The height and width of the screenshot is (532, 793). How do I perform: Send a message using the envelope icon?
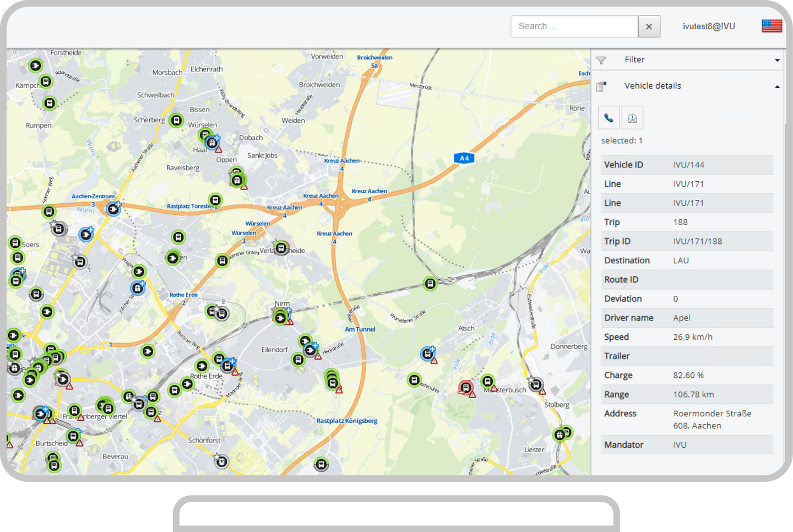(632, 118)
